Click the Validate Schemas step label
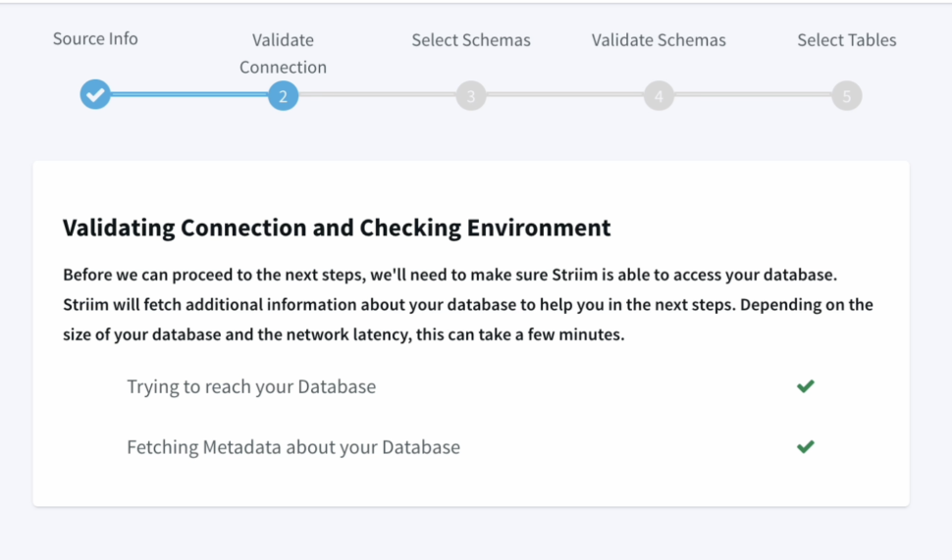Screen dimensions: 952x560 659,40
